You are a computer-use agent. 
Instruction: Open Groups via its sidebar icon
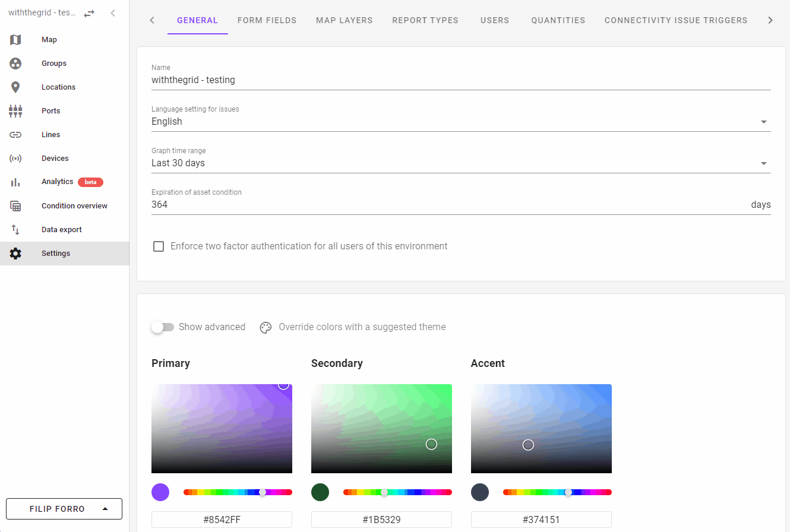click(x=15, y=64)
